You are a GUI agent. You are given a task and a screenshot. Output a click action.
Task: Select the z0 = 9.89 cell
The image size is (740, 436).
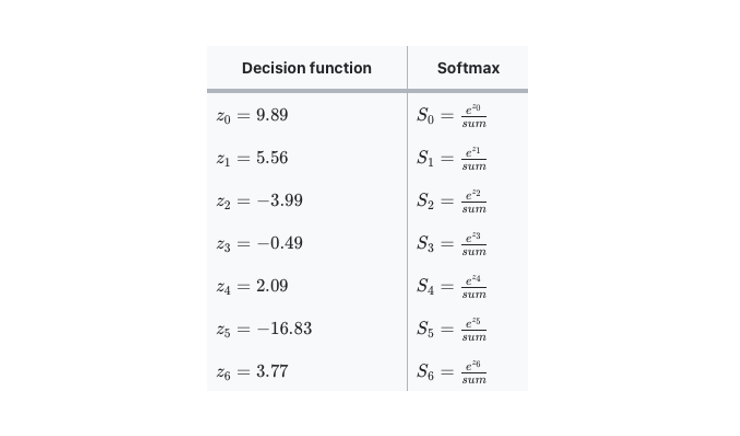(x=252, y=115)
